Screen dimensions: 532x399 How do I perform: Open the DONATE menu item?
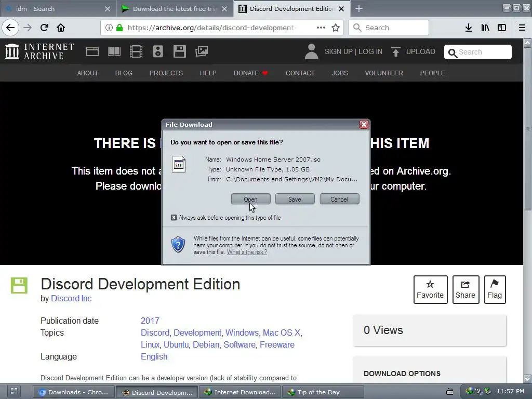point(250,73)
